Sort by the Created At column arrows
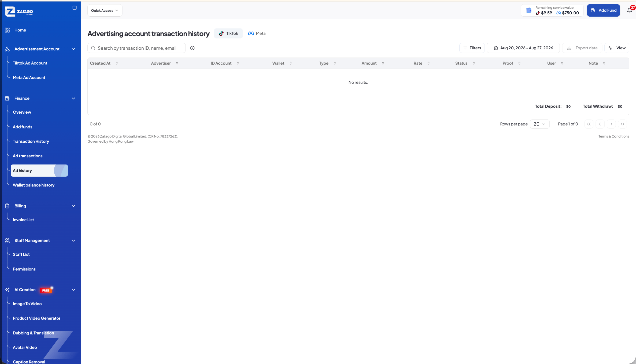 coord(117,63)
